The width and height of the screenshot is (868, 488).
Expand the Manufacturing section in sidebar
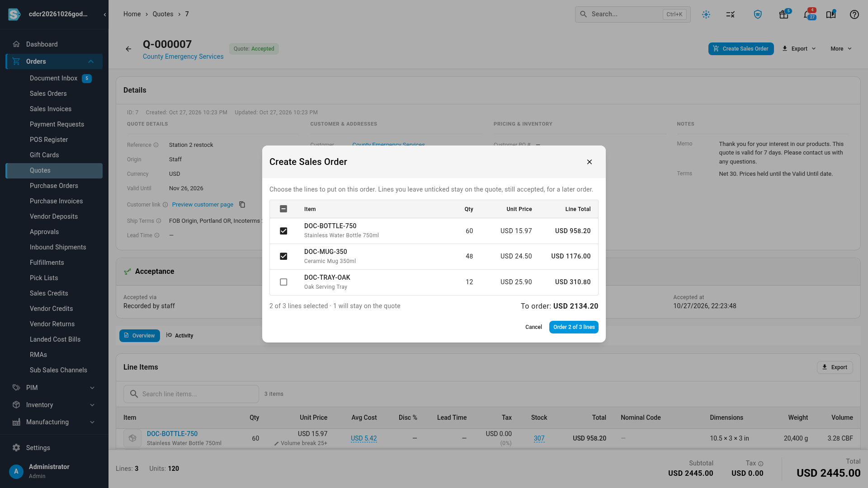(54, 422)
